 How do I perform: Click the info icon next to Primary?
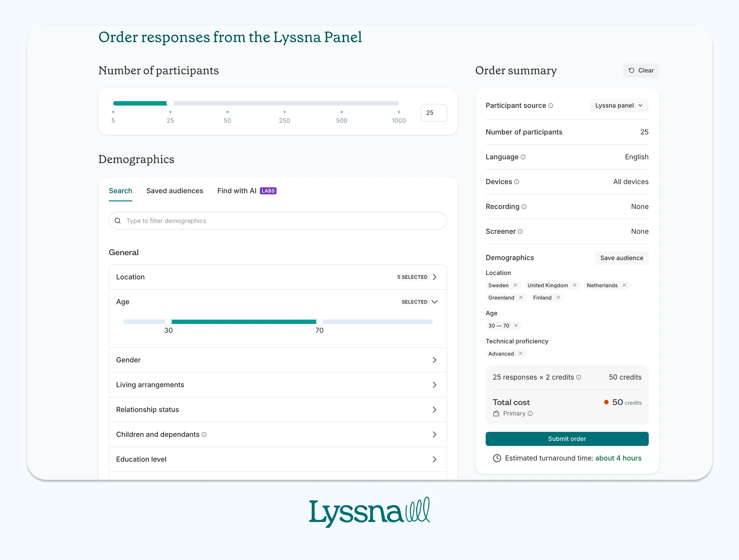pyautogui.click(x=530, y=414)
